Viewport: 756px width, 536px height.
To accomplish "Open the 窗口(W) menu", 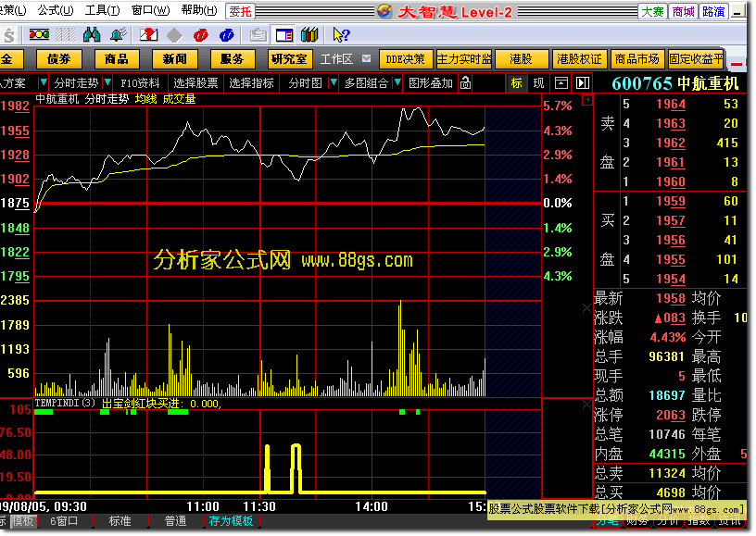I will click(x=150, y=10).
